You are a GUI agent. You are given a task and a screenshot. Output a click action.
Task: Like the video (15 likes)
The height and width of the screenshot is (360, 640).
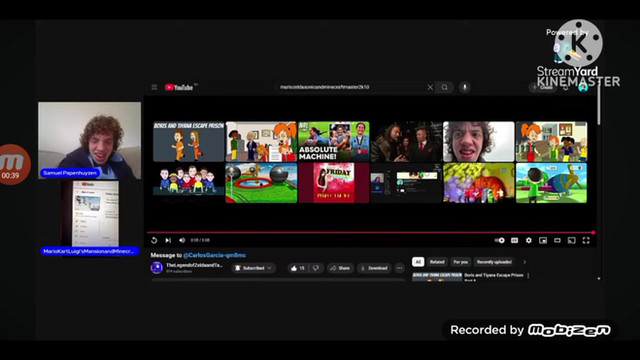pyautogui.click(x=298, y=268)
